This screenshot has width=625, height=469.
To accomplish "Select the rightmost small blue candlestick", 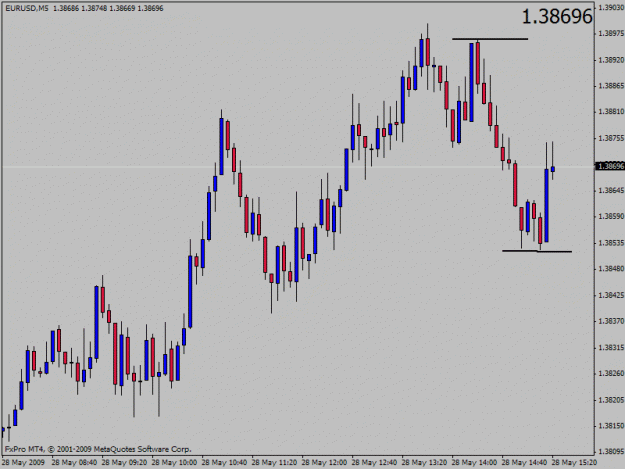I will (x=552, y=169).
